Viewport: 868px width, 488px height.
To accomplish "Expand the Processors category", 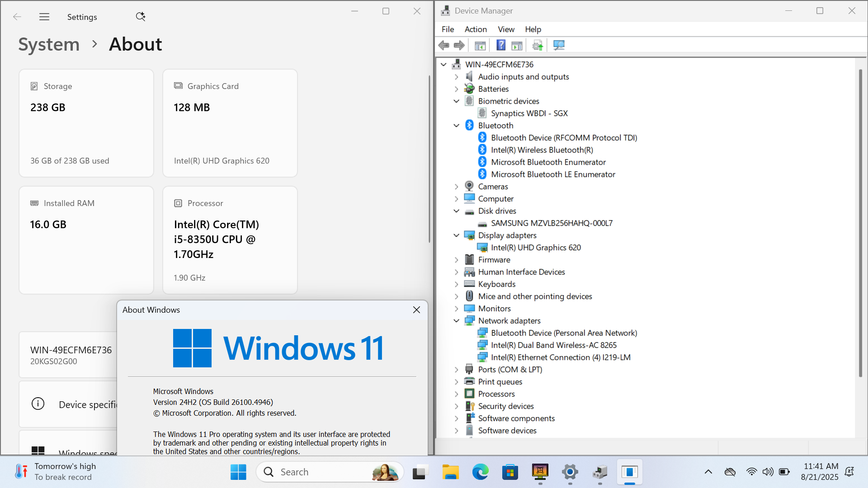I will [457, 394].
